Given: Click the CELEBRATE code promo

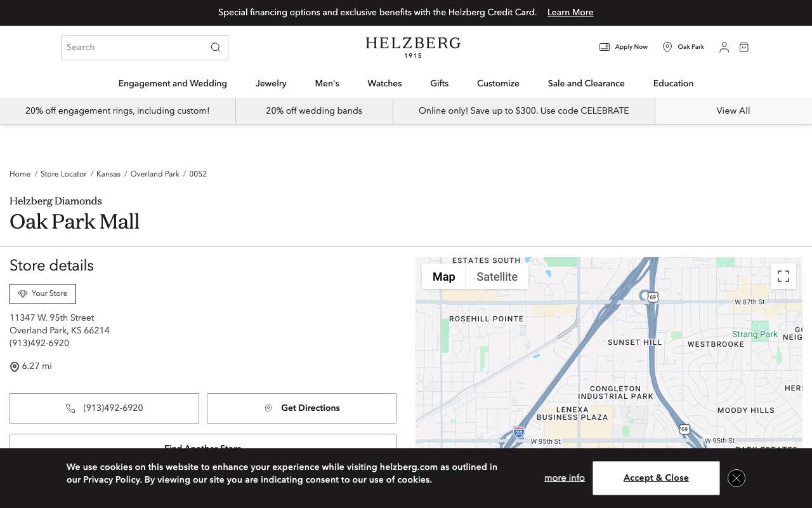Looking at the screenshot, I should 524,110.
